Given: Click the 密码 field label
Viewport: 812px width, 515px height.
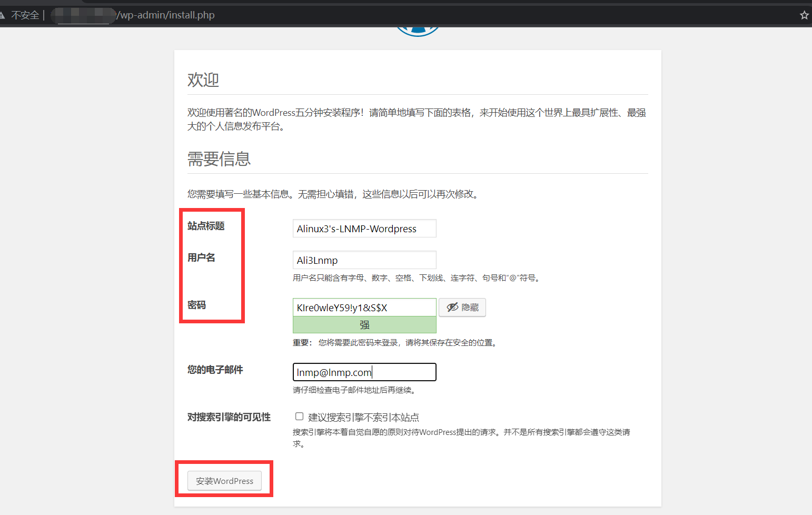Looking at the screenshot, I should pyautogui.click(x=196, y=305).
